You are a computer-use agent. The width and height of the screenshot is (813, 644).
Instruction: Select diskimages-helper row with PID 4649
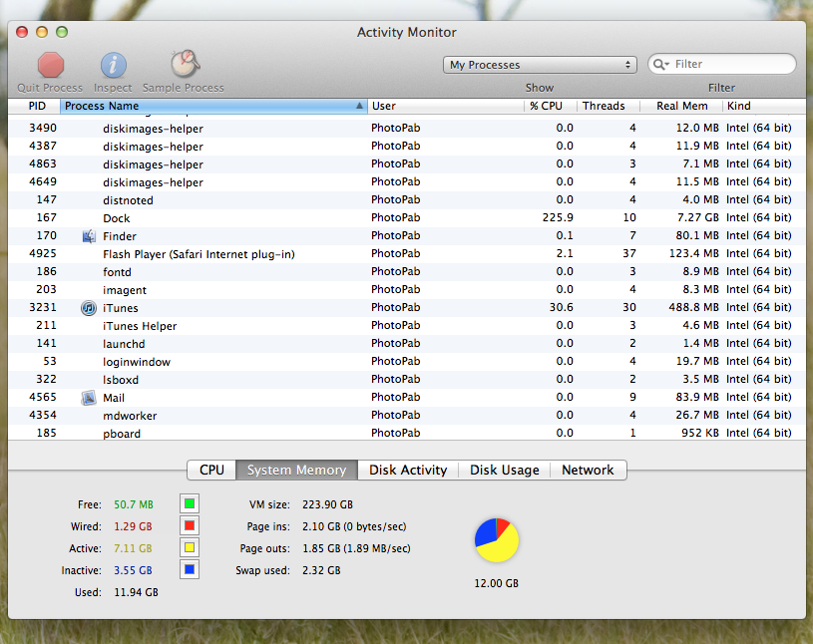tap(407, 181)
